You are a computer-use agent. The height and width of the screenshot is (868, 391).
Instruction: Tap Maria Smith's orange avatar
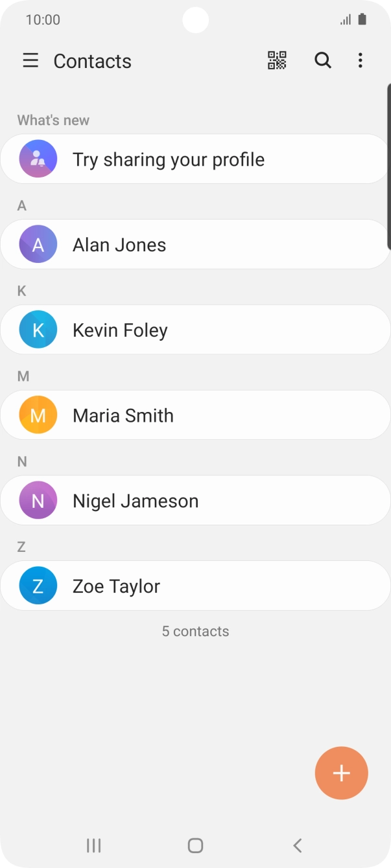[x=37, y=415]
